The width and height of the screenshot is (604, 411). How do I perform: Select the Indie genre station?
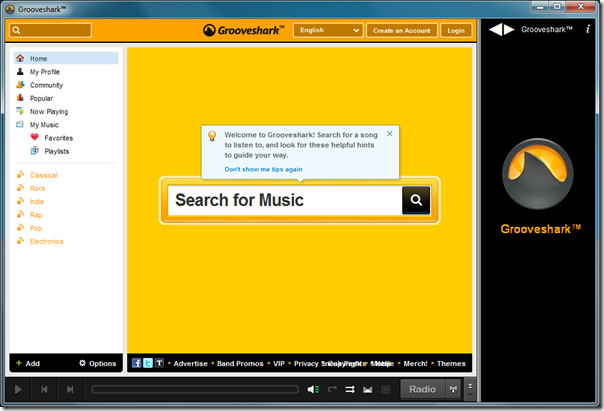point(37,201)
